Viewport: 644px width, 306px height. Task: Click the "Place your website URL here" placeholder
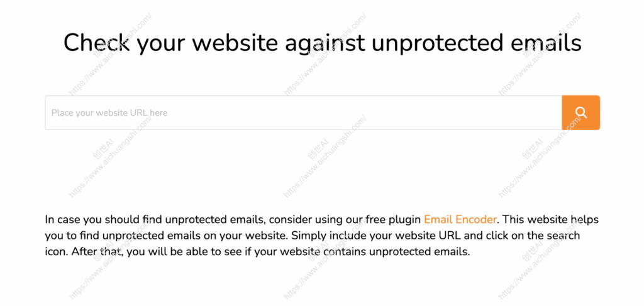(109, 113)
